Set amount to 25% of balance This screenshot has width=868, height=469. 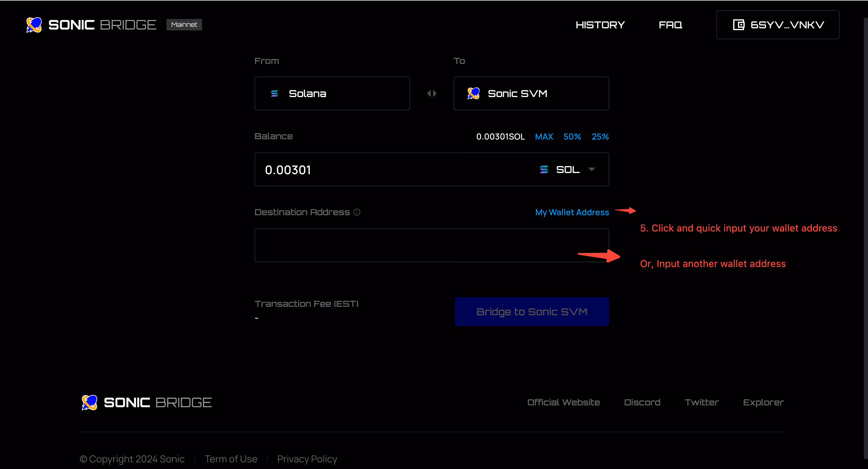[600, 136]
